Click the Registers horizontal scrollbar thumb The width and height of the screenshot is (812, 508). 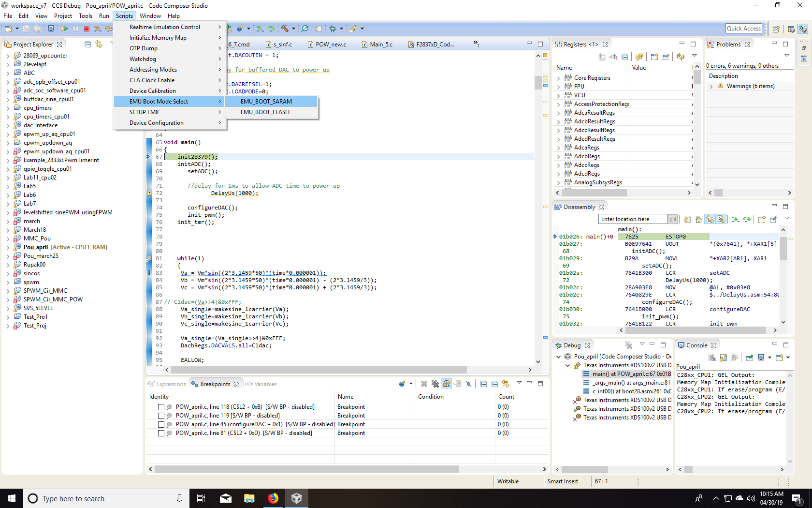(594, 193)
